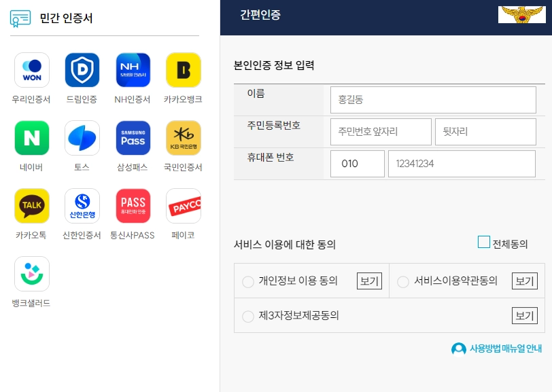This screenshot has width=552, height=392.
Task: Select the 개인정보 이용 동의 radio button
Action: [x=248, y=281]
